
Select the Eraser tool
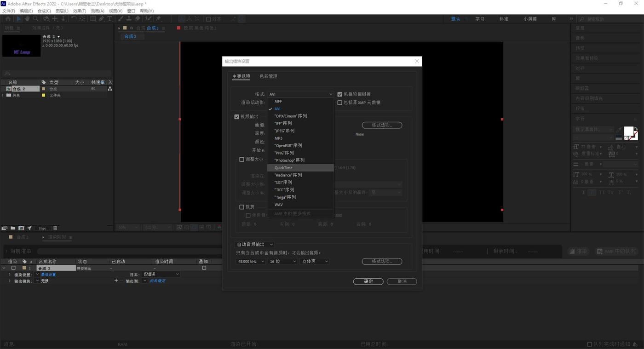pos(138,19)
